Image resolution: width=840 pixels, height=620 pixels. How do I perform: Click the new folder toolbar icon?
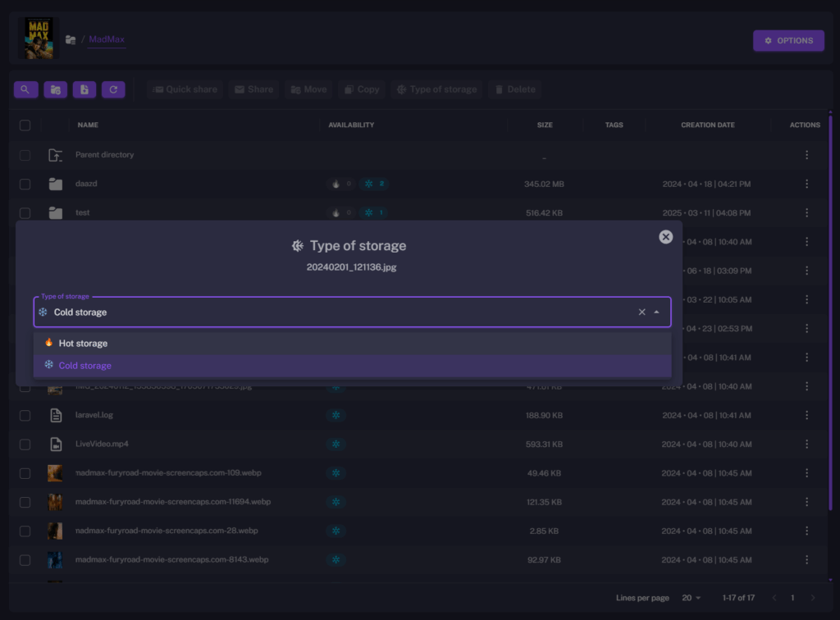point(55,89)
